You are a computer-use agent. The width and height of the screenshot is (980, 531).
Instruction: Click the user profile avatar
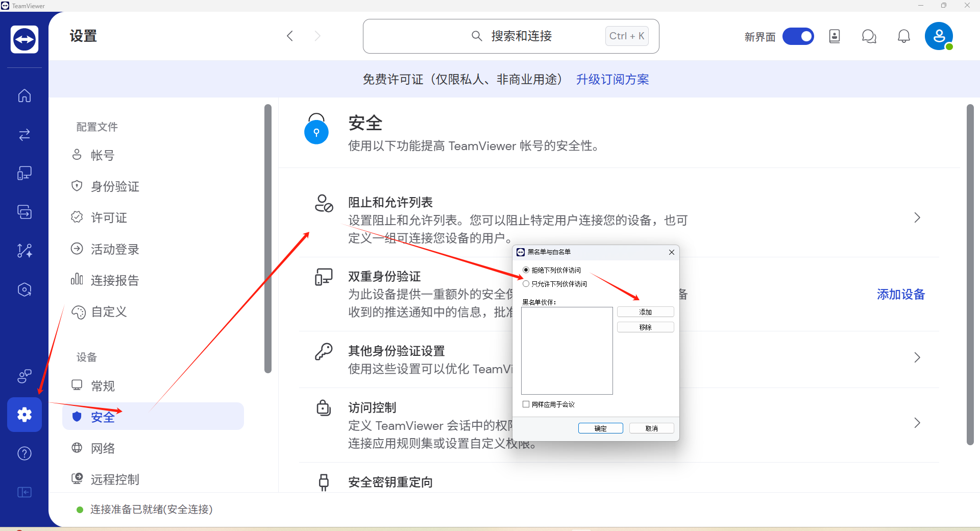[939, 36]
